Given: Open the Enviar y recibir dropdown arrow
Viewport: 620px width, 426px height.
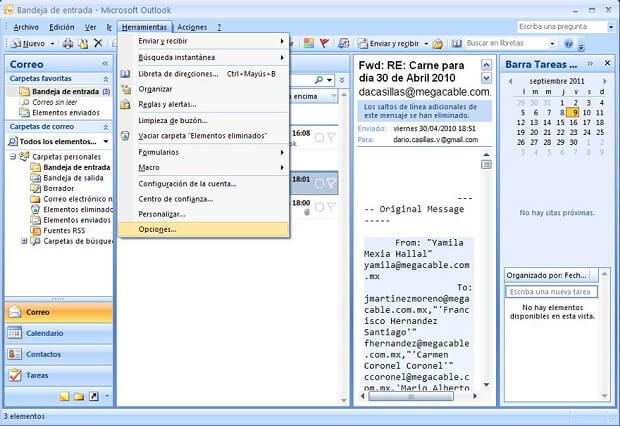Looking at the screenshot, I should [x=426, y=44].
